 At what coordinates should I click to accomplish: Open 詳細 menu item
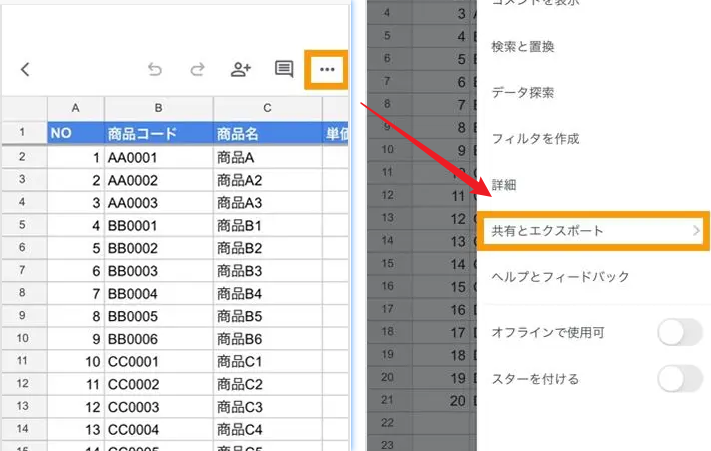(x=504, y=185)
